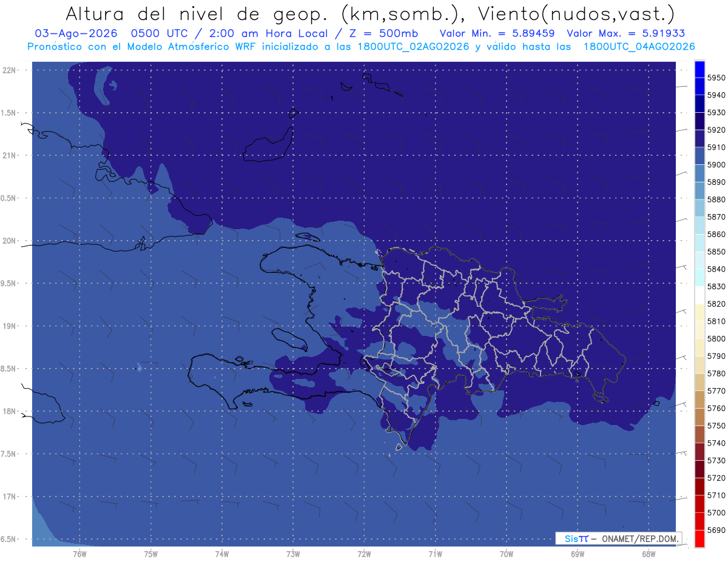728x562 pixels.
Task: Click the 'Valor Min. = 5.89459' value
Action: [x=497, y=33]
